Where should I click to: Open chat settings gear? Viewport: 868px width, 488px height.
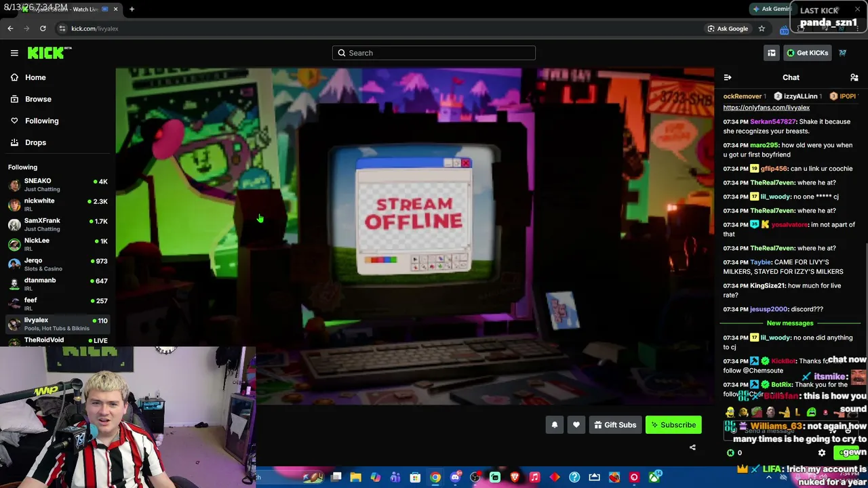(822, 453)
